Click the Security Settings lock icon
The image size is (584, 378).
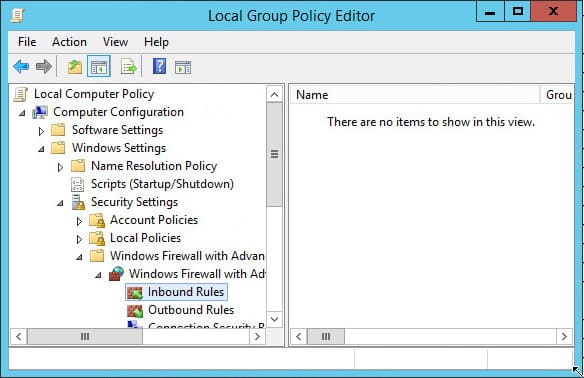point(78,202)
